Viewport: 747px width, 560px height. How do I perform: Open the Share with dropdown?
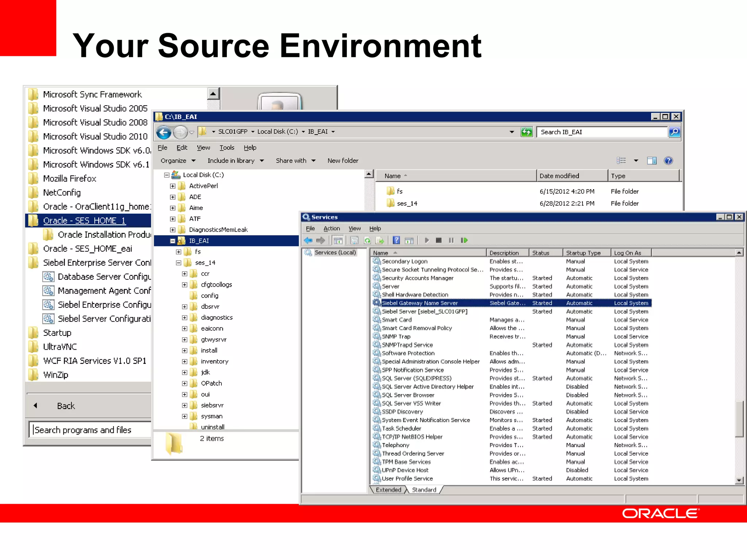click(x=295, y=160)
